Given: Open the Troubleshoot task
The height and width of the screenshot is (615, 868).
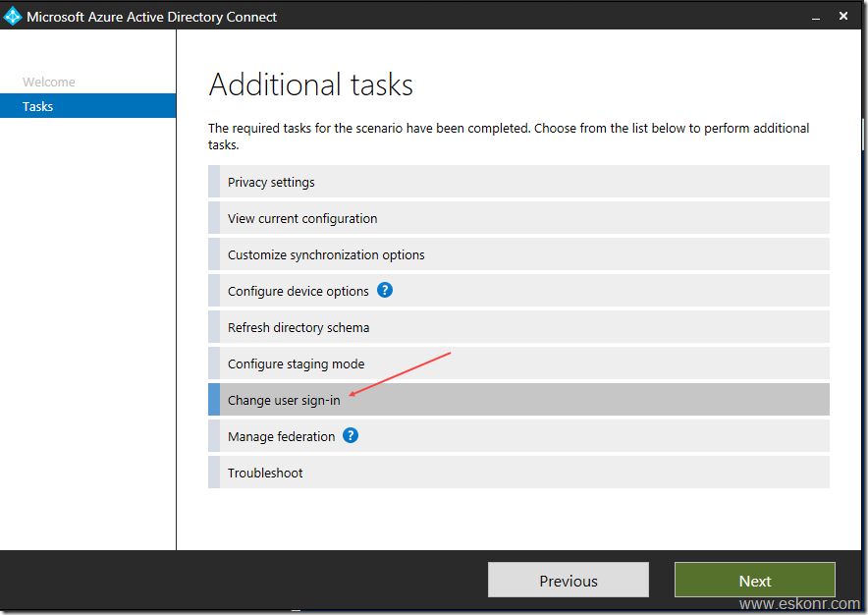Looking at the screenshot, I should [518, 472].
